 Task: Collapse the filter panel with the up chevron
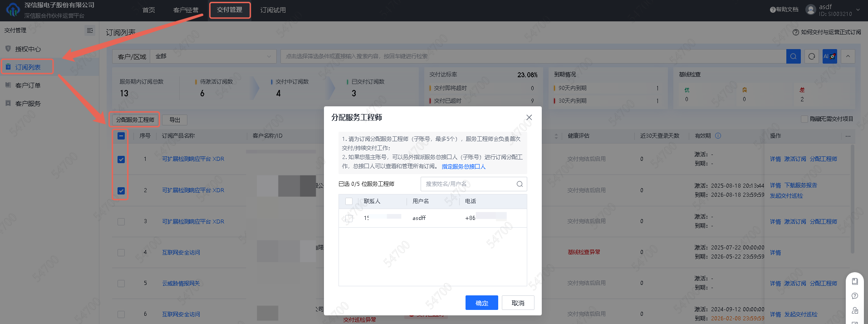click(848, 56)
